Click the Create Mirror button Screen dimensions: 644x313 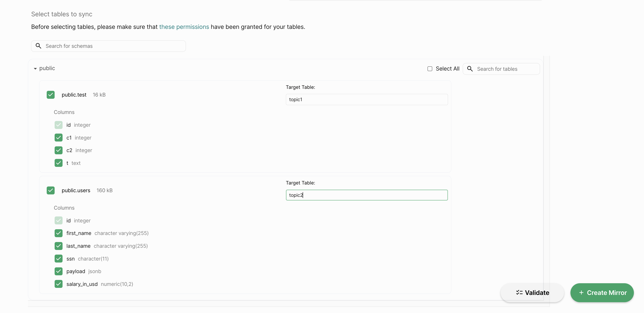pos(602,293)
